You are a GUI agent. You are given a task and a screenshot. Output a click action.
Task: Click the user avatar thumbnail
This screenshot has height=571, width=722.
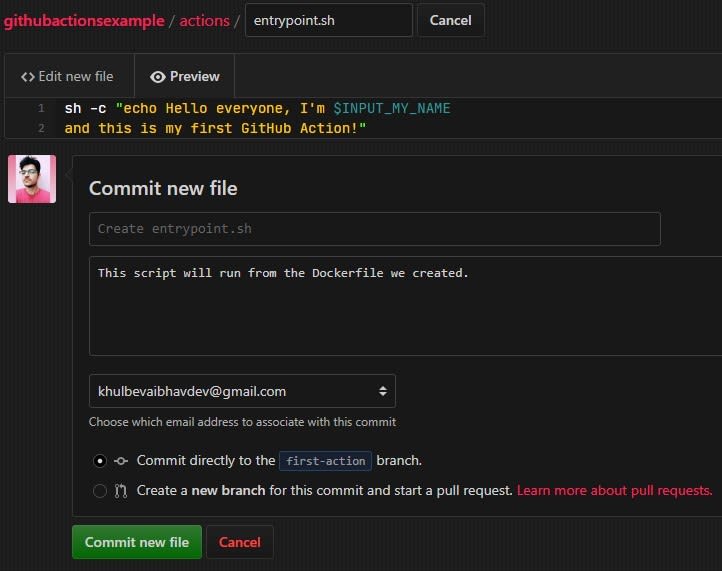32,179
